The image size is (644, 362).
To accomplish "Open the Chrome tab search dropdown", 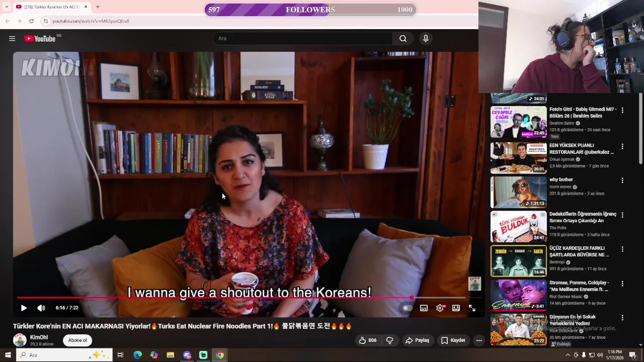I will coord(7,7).
